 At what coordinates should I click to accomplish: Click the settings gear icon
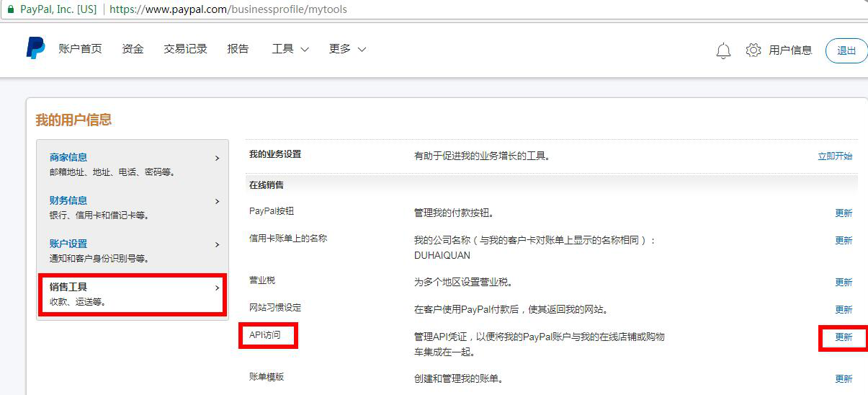pos(753,50)
